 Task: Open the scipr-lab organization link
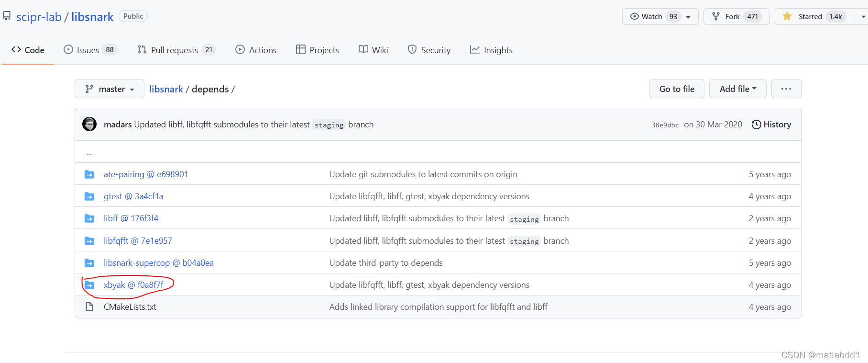tap(39, 17)
